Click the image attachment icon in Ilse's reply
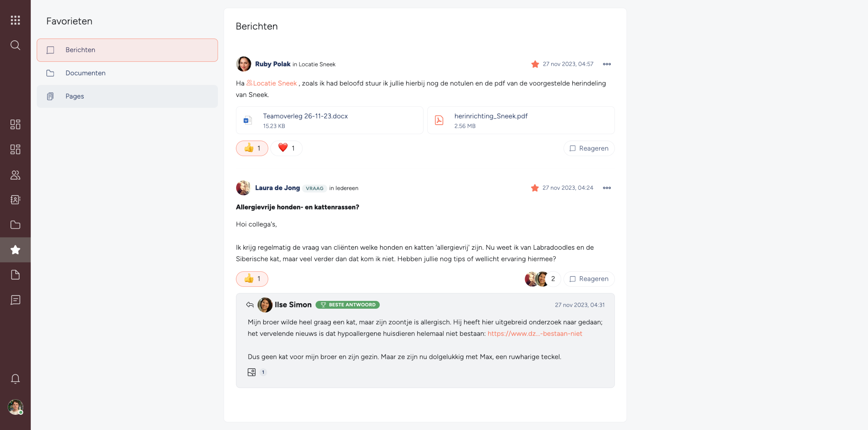868x430 pixels. point(252,372)
